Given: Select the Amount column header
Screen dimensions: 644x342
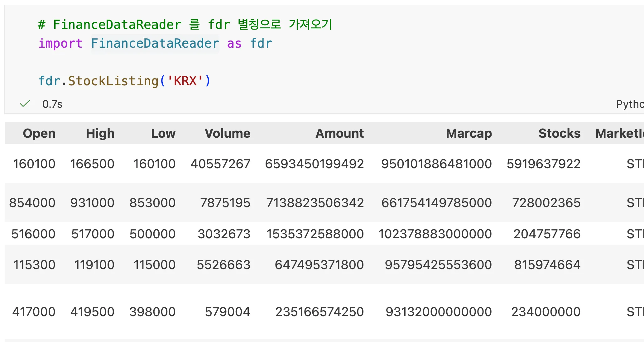Looking at the screenshot, I should click(339, 133).
